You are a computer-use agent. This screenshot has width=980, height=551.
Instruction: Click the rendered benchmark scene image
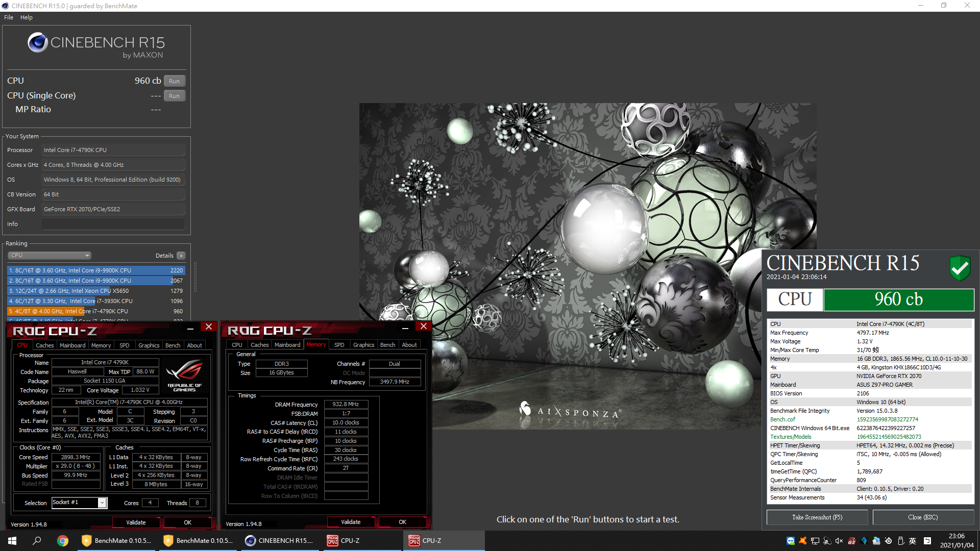click(587, 265)
